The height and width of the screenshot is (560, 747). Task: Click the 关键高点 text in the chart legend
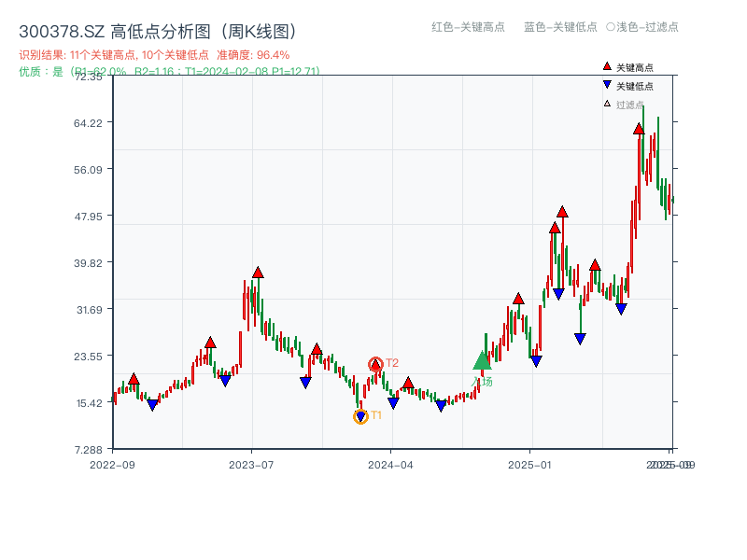click(635, 67)
